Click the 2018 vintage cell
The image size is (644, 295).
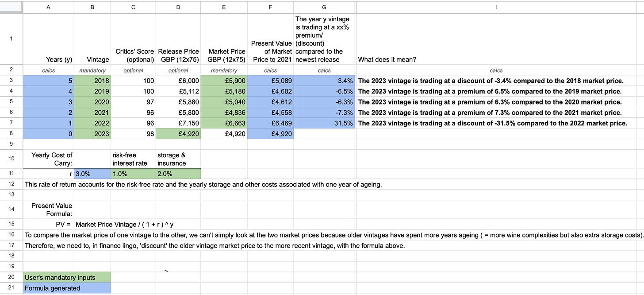[92, 81]
